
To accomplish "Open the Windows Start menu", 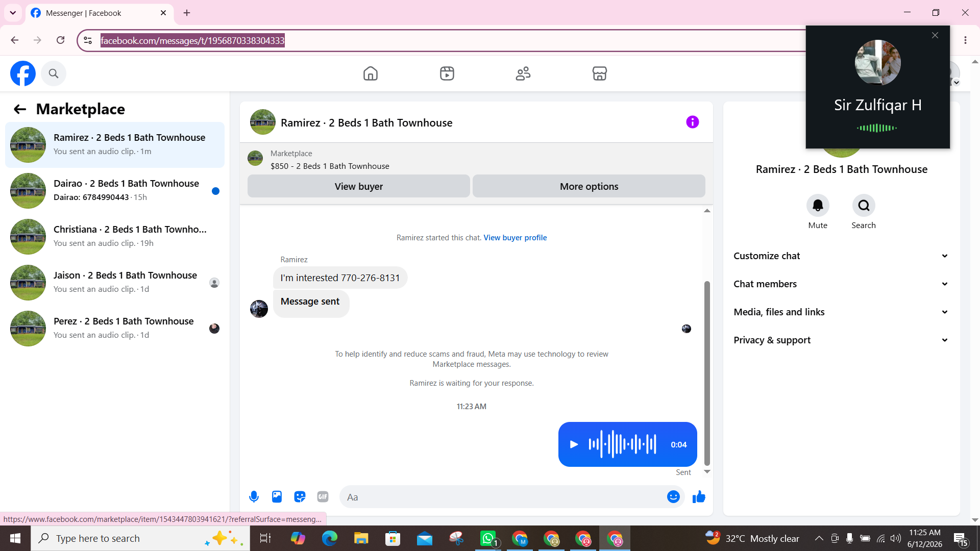I will point(15,538).
